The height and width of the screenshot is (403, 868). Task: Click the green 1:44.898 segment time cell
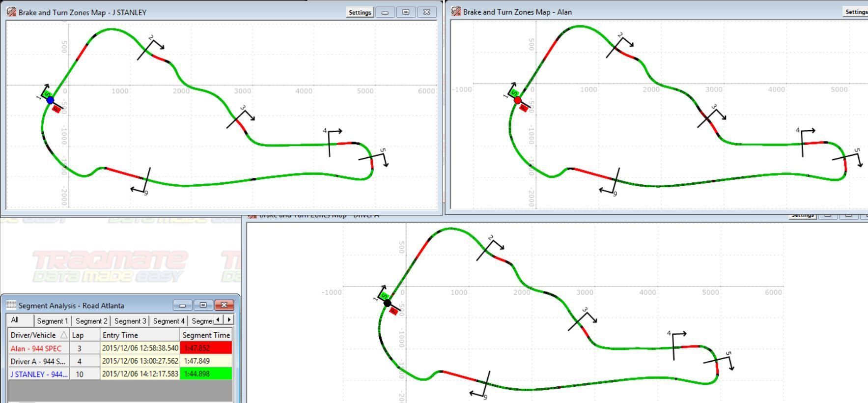(x=206, y=374)
